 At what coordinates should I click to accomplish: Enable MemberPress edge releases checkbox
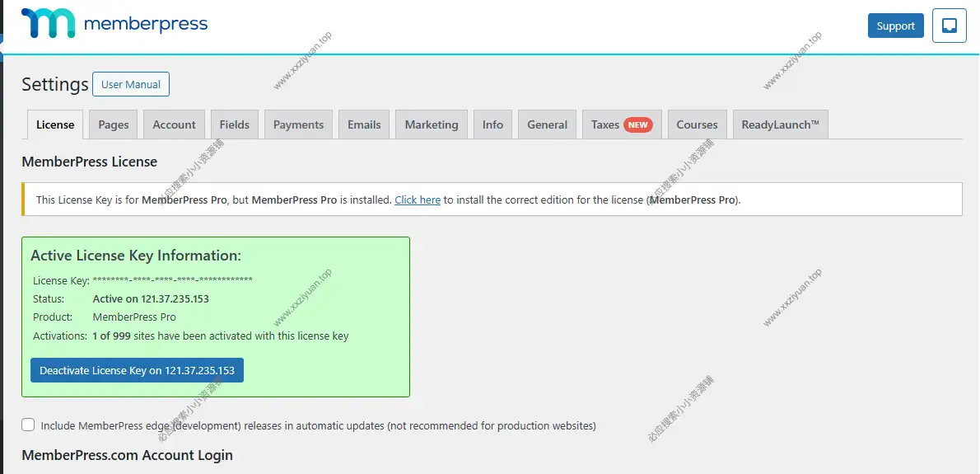coord(28,425)
